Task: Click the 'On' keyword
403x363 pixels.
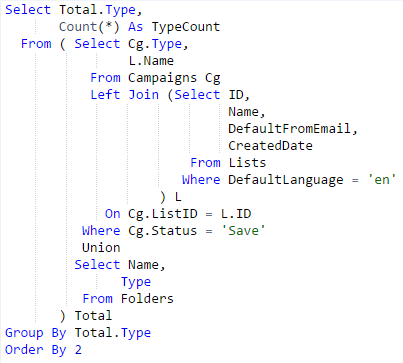Action: coord(112,214)
